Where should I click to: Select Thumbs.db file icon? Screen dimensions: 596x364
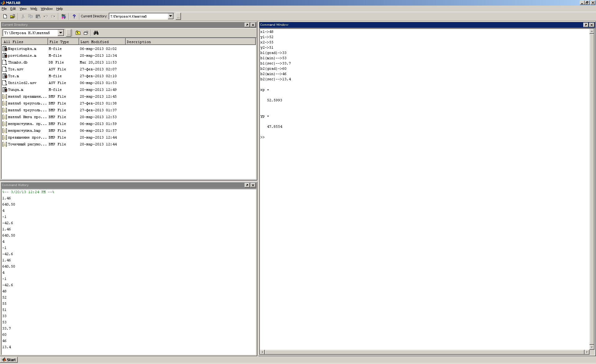coord(5,62)
